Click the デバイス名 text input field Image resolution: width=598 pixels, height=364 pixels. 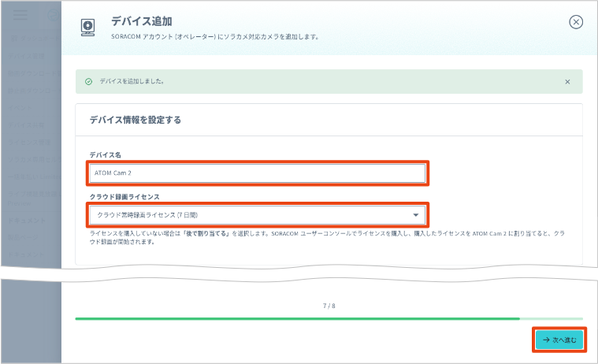tap(257, 173)
